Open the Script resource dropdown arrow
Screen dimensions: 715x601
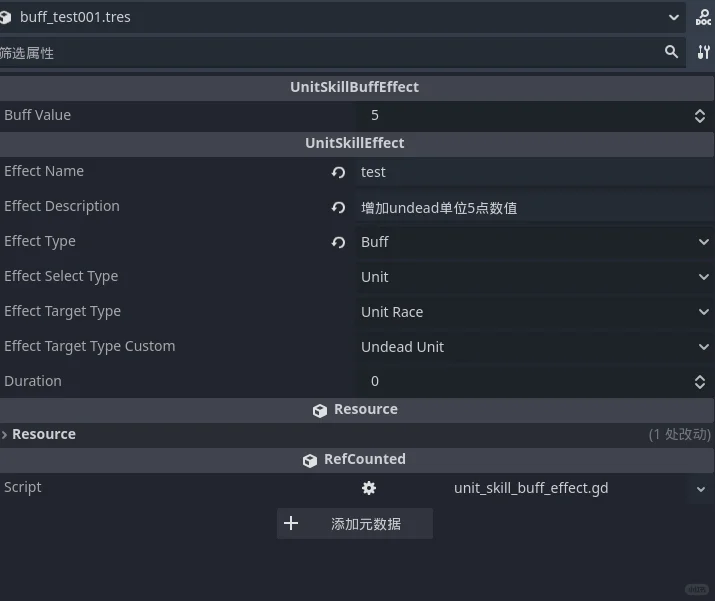click(x=701, y=489)
